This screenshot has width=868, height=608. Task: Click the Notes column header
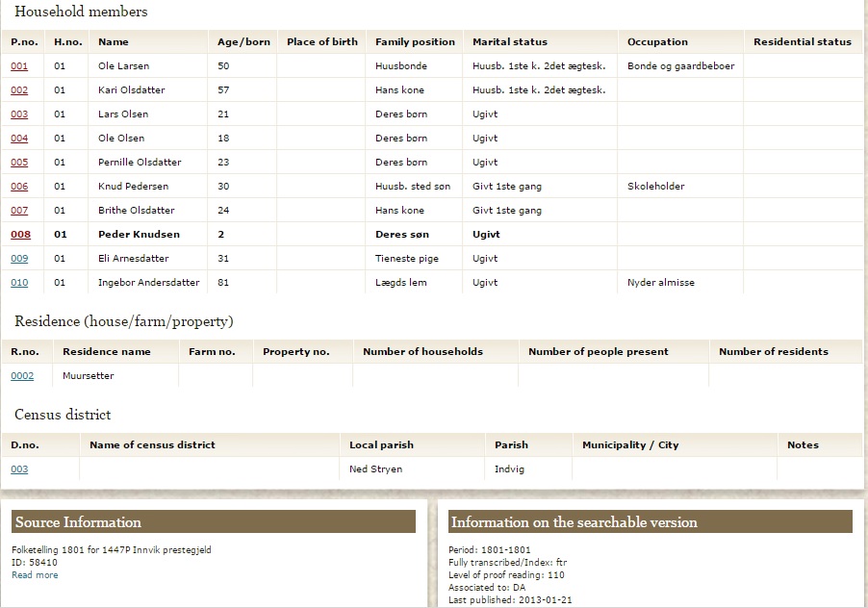[x=803, y=445]
